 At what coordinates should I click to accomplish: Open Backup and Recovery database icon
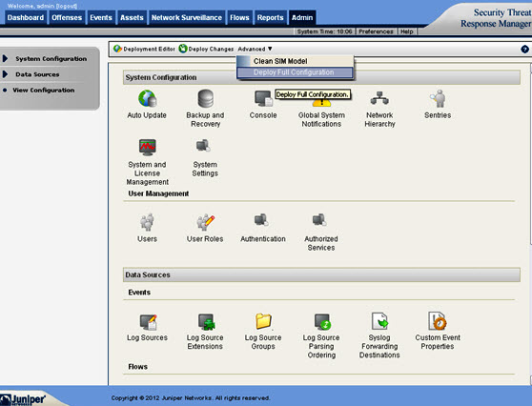(206, 99)
